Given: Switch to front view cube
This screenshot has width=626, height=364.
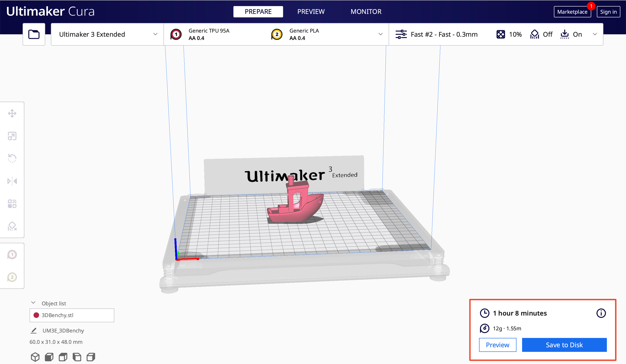Looking at the screenshot, I should pos(49,357).
